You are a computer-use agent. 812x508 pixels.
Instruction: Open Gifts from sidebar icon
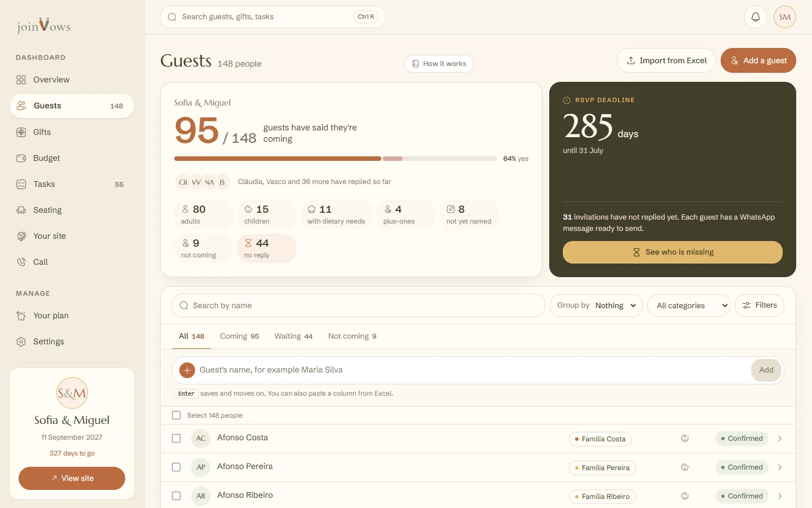21,132
